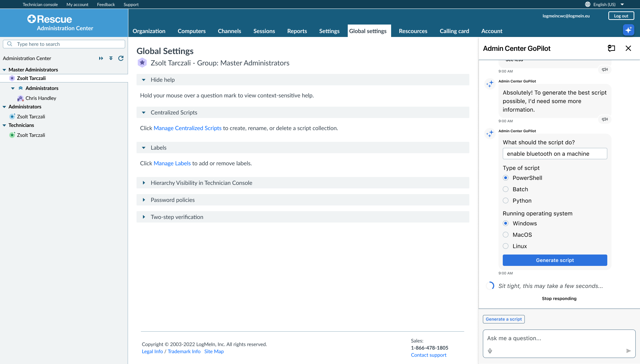Go to the Reports tab
640x364 pixels.
[x=297, y=31]
